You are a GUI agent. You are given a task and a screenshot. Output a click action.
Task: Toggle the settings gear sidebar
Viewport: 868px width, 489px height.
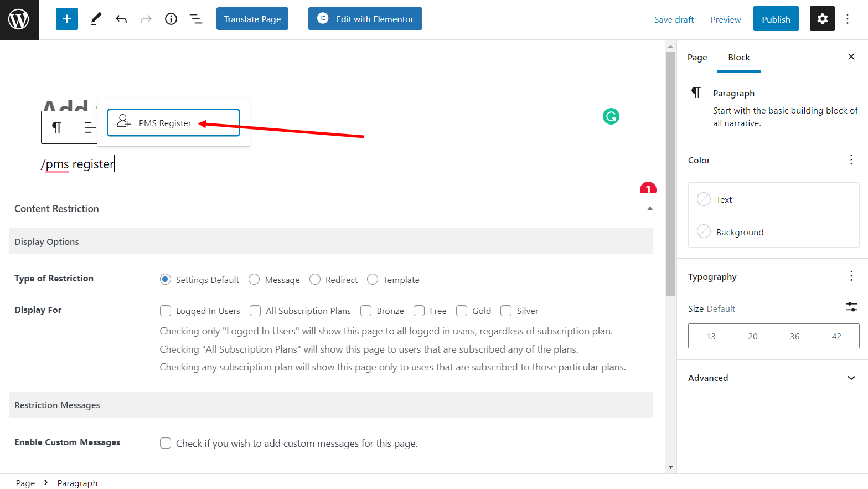tap(822, 19)
